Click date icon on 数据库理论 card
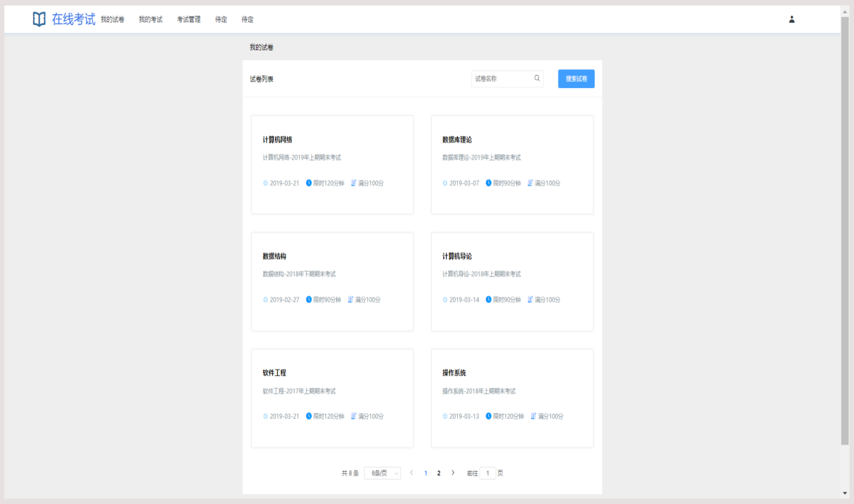 [x=445, y=183]
